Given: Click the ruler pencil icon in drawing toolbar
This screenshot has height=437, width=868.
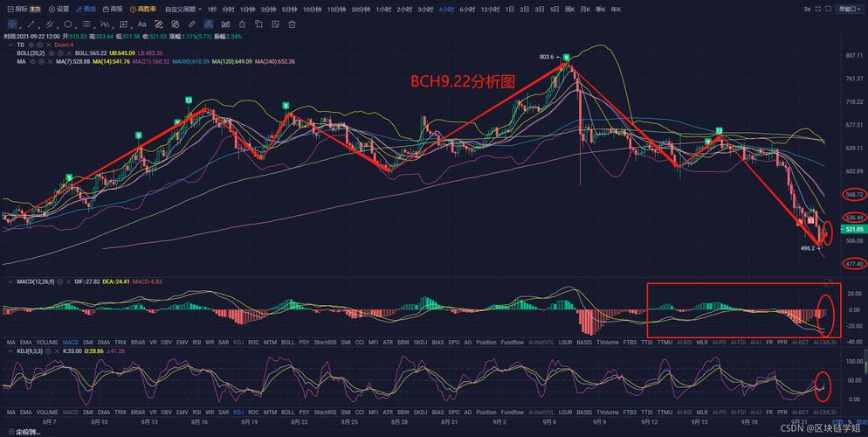Looking at the screenshot, I should point(191,24).
